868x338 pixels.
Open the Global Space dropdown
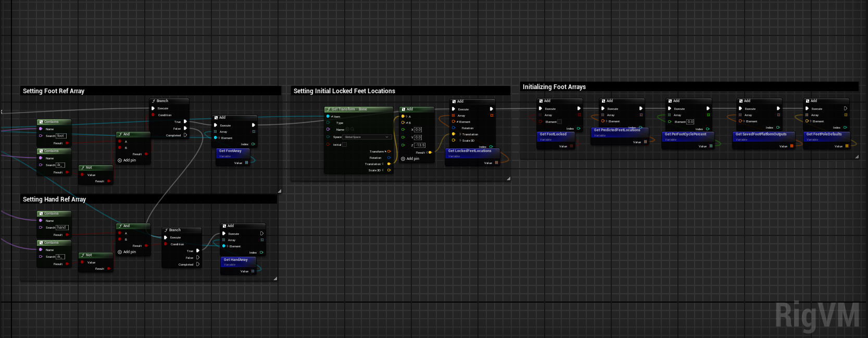(367, 137)
